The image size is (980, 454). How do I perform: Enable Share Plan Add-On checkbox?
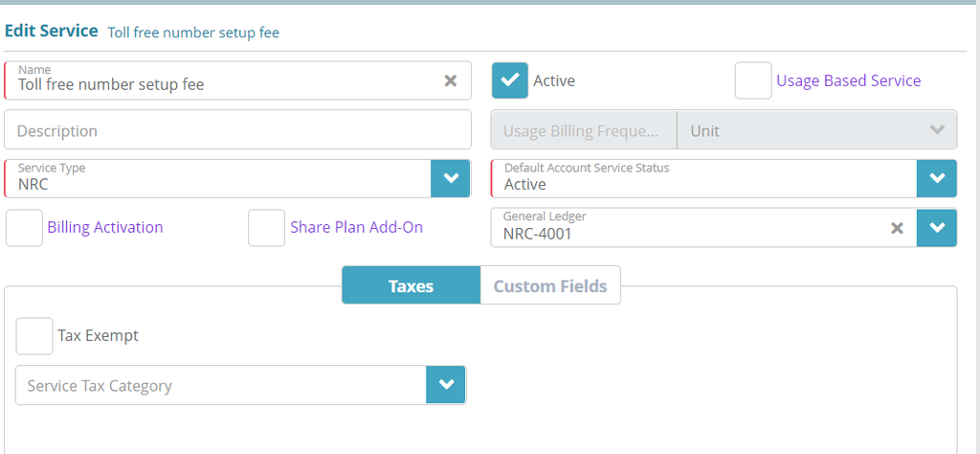(267, 228)
